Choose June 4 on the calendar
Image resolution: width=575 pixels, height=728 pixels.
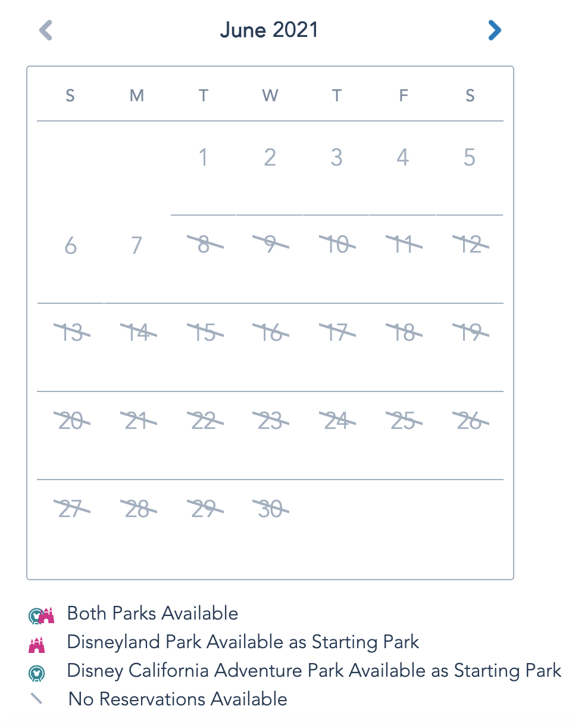click(x=404, y=158)
